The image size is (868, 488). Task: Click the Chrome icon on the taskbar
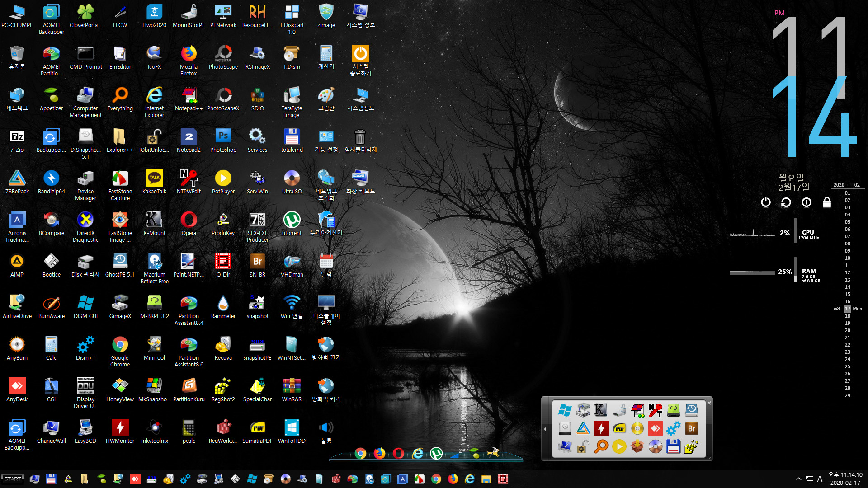tap(436, 479)
